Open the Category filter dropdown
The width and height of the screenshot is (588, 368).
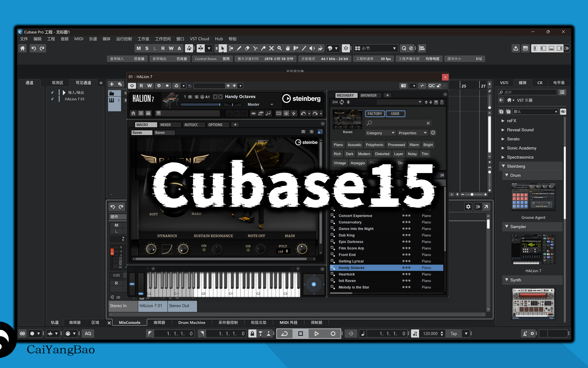(380, 133)
